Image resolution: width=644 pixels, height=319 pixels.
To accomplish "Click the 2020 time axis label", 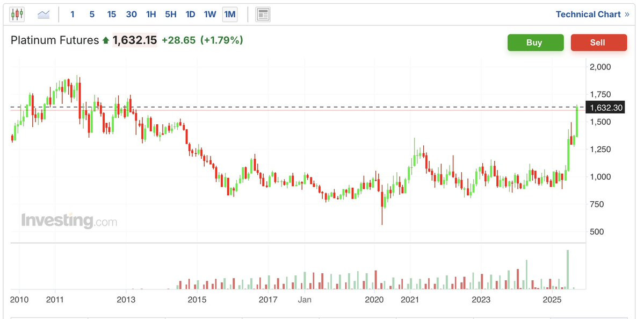I will (x=374, y=299).
